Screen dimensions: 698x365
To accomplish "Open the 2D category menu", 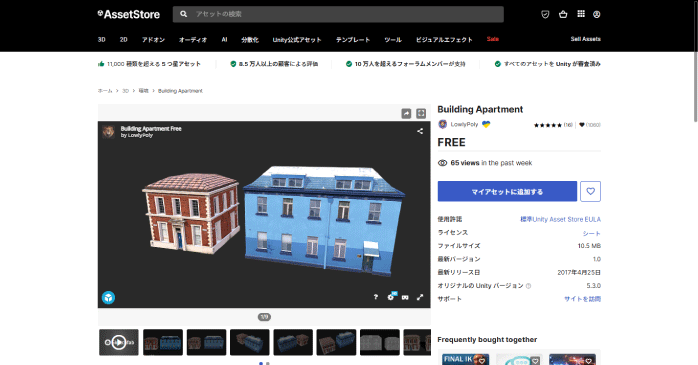I will (x=124, y=40).
